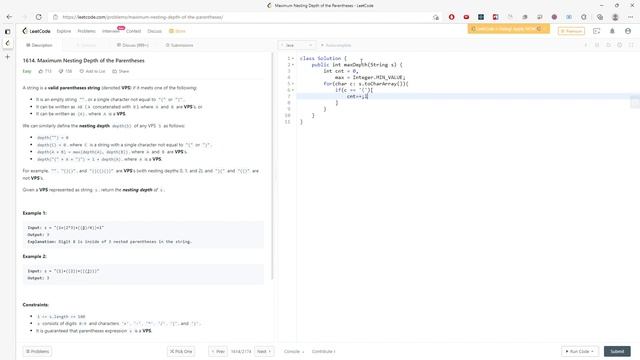This screenshot has height=360, width=640.
Task: Open LeetCode notifications bell
Action: [x=612, y=31]
